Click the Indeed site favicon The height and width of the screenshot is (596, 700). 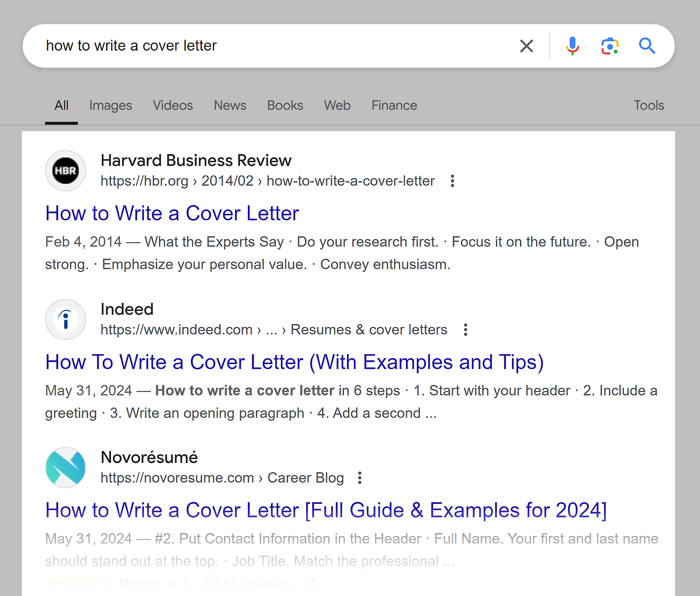(66, 319)
